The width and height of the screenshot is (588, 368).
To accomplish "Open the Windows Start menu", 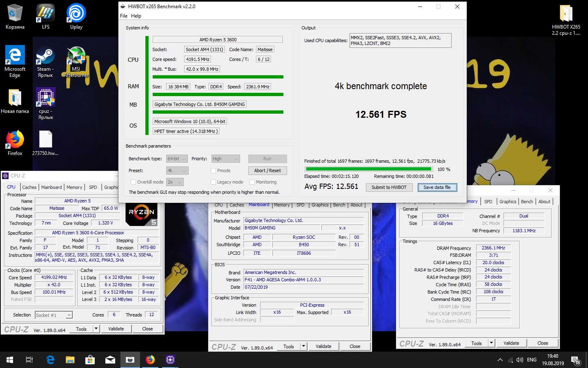I will [10, 360].
